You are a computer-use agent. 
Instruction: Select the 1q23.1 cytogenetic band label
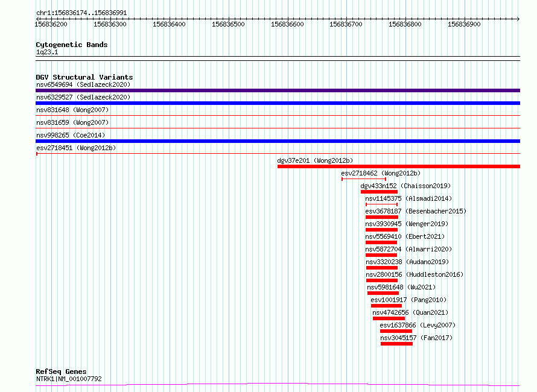[x=47, y=52]
